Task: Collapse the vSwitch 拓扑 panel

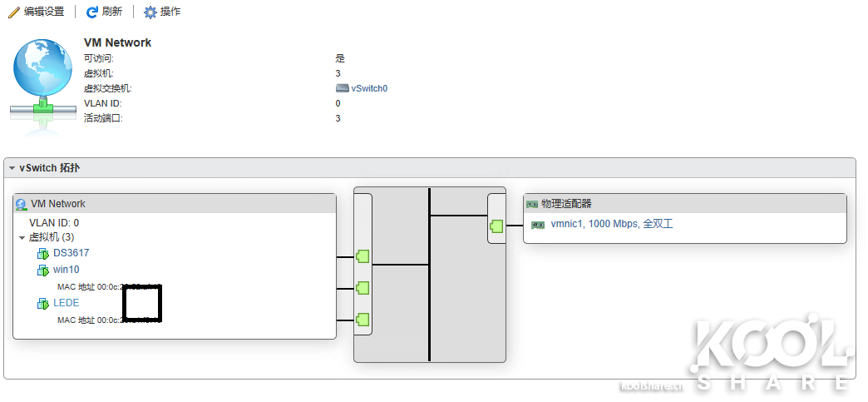Action: [12, 168]
